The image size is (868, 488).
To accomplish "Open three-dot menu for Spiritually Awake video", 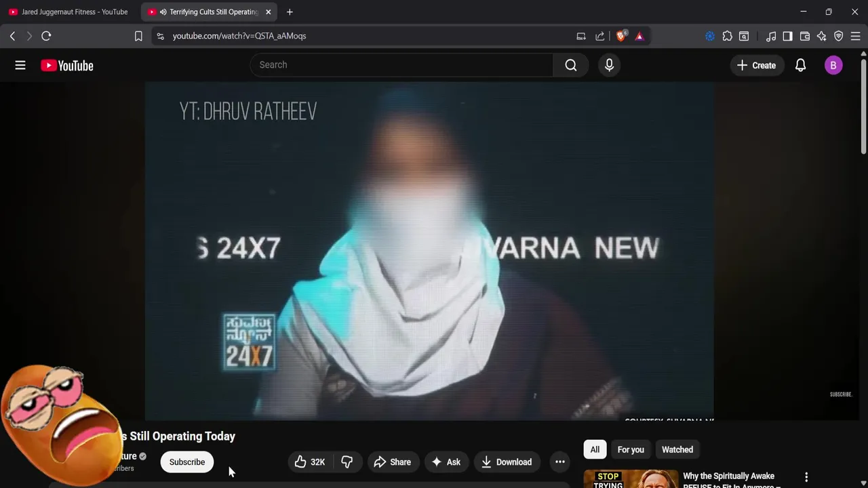I will pos(806,478).
